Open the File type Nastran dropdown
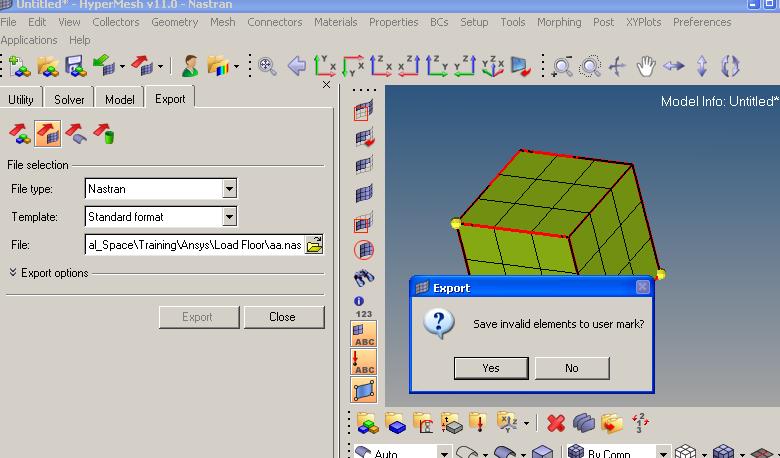 click(229, 189)
